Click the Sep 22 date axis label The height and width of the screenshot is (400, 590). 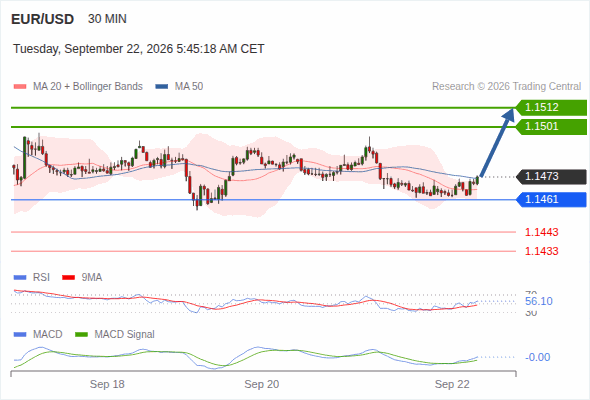click(452, 384)
